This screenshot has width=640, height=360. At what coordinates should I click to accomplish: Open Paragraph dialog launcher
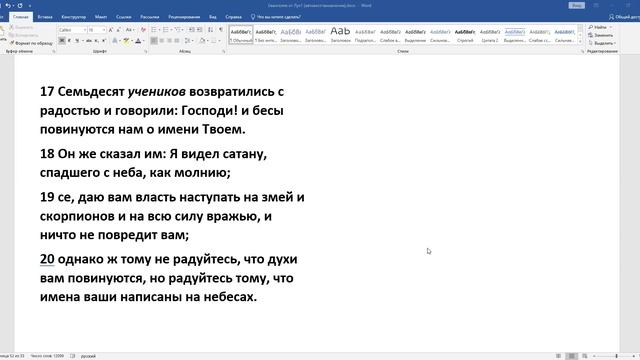tap(224, 51)
